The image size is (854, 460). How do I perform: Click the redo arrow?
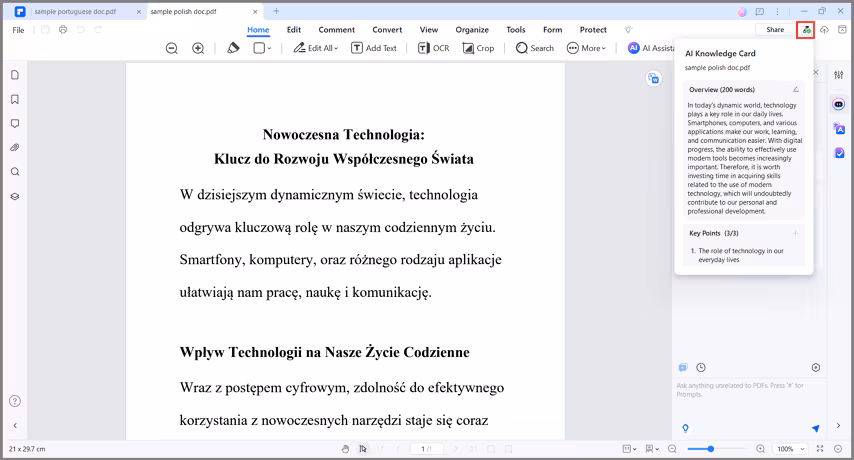[98, 29]
